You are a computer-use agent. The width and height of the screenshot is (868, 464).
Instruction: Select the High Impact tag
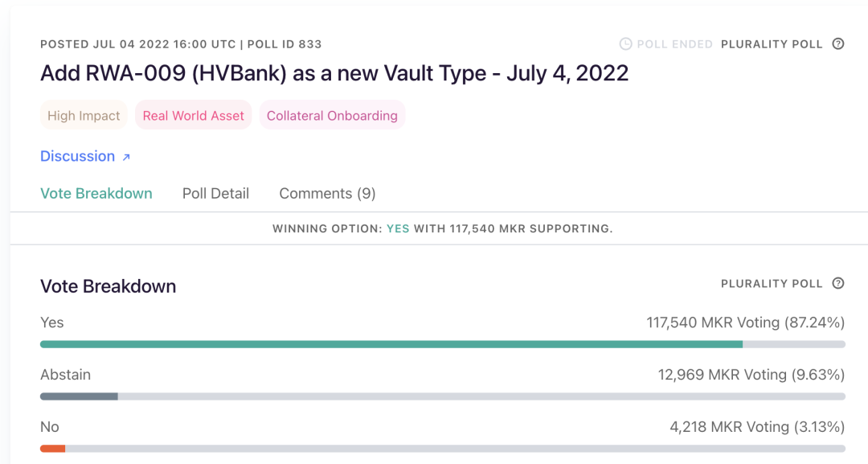pyautogui.click(x=84, y=116)
